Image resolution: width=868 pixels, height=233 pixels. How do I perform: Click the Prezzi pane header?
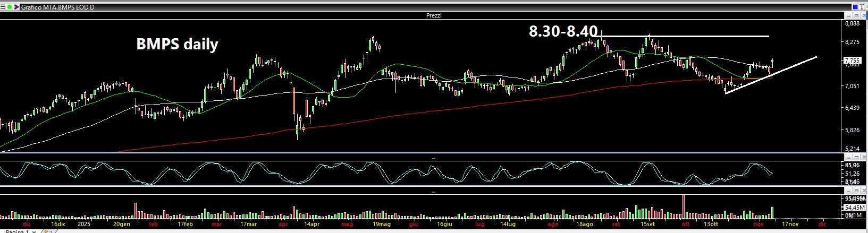(434, 15)
